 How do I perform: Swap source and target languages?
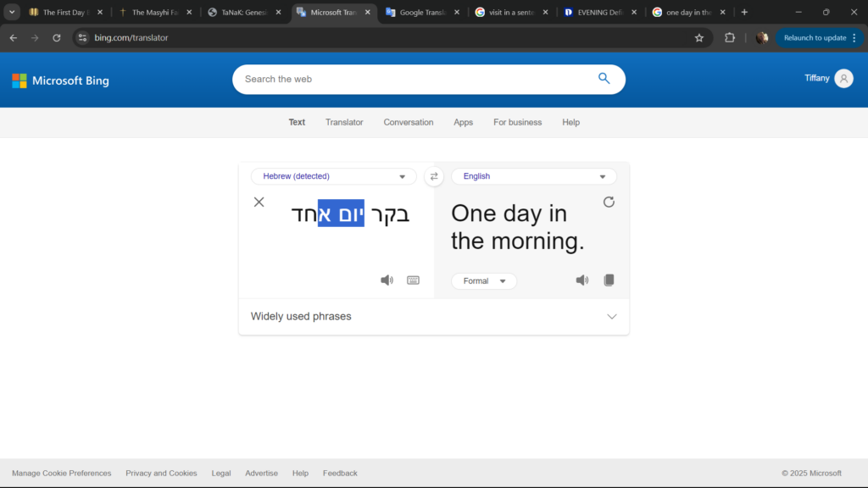(434, 176)
